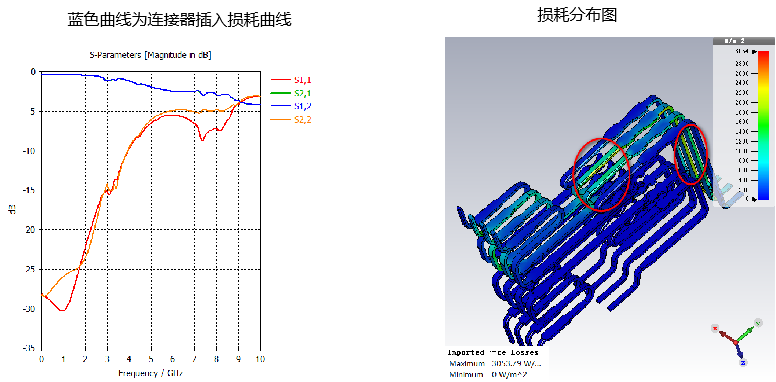Select the S2,2 legend label text
Viewport: 776px width, 382px height.
pos(303,119)
